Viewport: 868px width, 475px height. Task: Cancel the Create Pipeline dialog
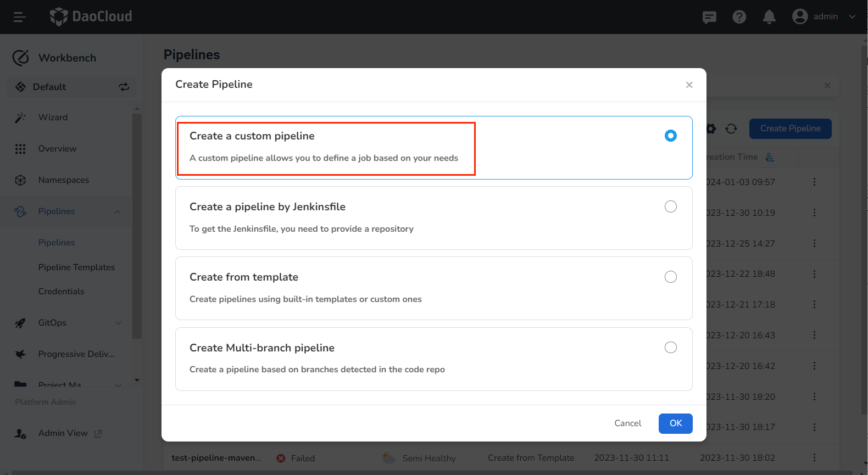[627, 423]
